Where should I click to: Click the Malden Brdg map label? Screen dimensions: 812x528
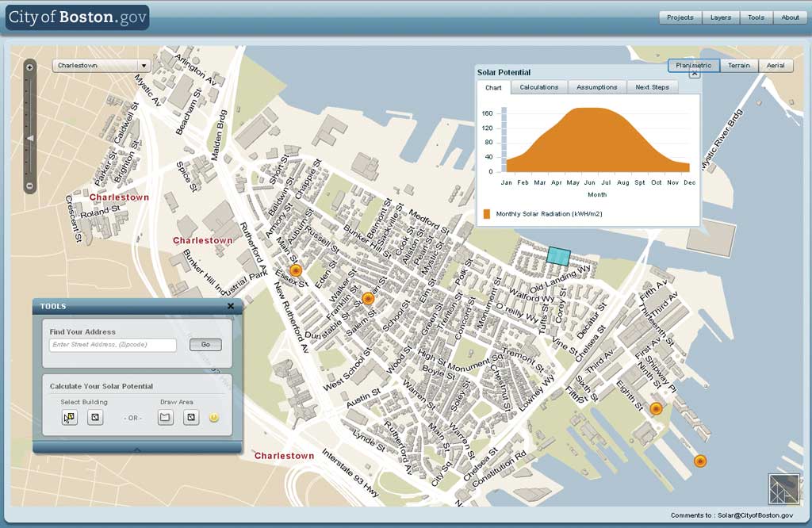(218, 135)
